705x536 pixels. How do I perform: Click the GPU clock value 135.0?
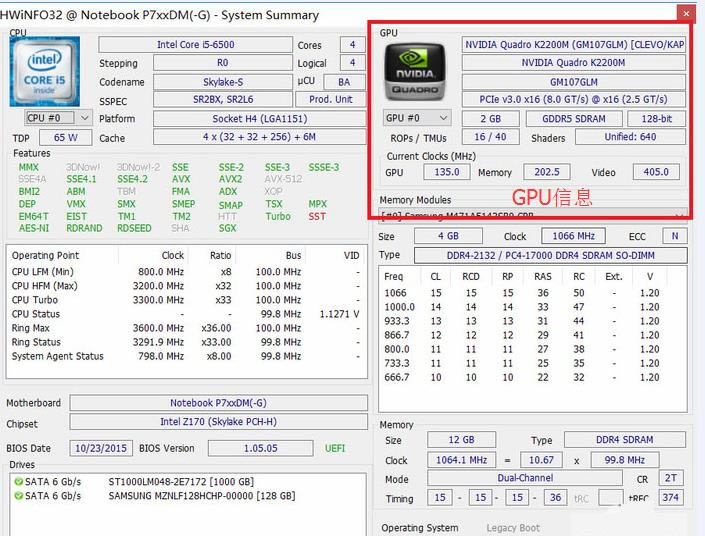click(x=446, y=172)
